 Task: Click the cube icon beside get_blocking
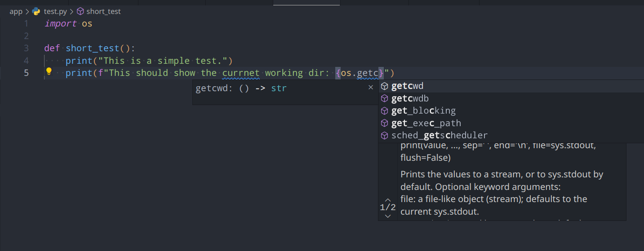[384, 110]
